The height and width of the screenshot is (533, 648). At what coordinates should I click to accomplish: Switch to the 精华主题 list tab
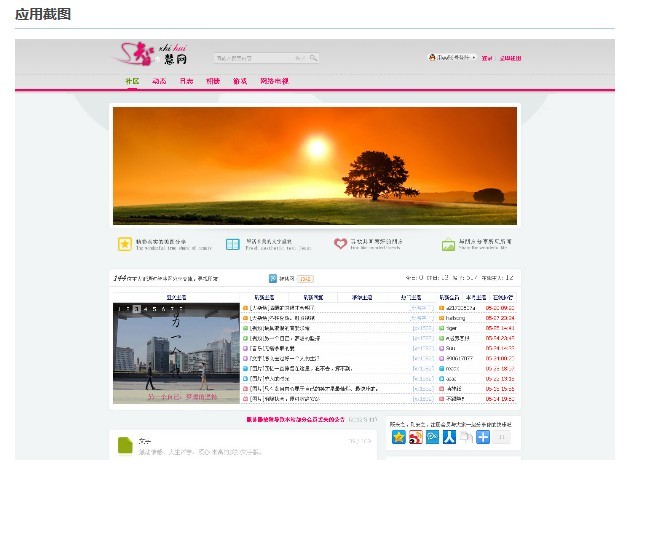(x=362, y=297)
